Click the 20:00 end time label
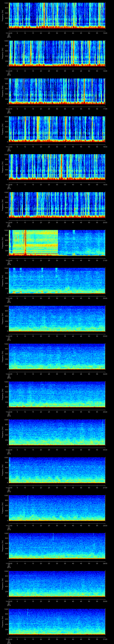Screen dimensions: 114x644 (105, 223)
